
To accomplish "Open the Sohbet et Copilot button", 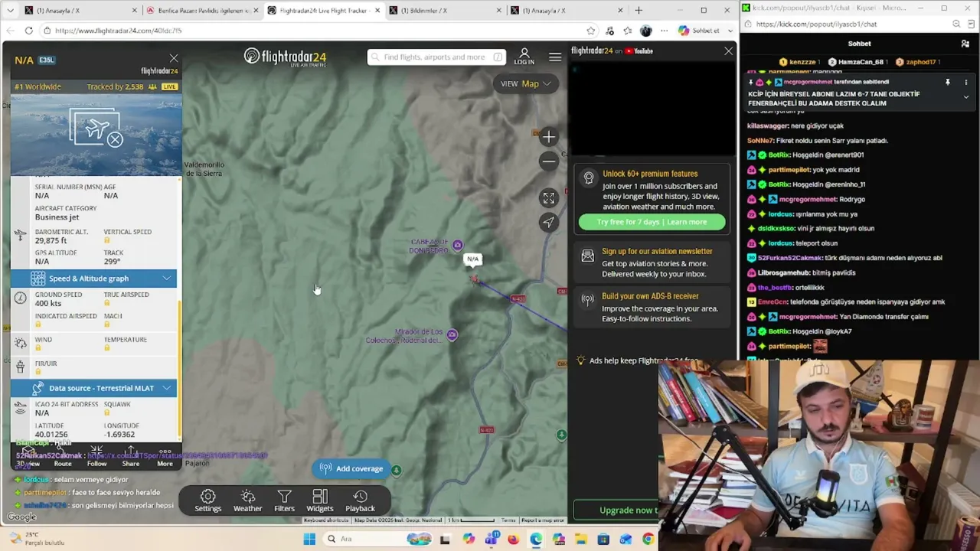I will [699, 31].
